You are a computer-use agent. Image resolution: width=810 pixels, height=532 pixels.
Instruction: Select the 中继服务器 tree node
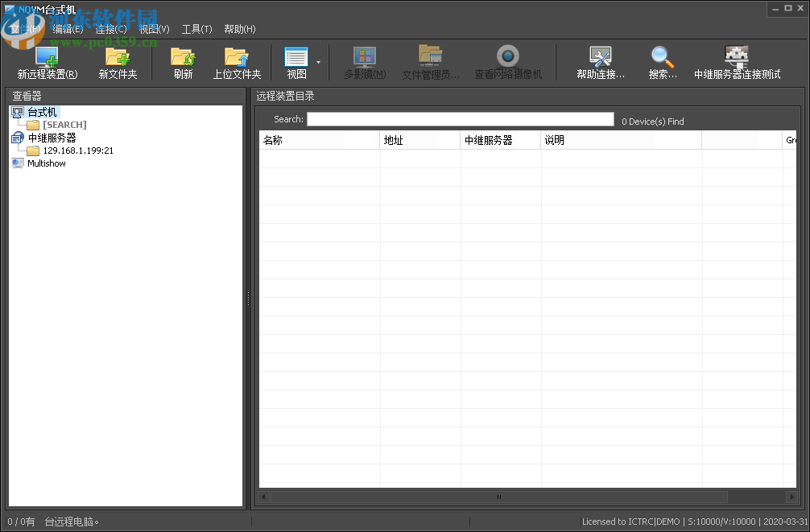[52, 138]
